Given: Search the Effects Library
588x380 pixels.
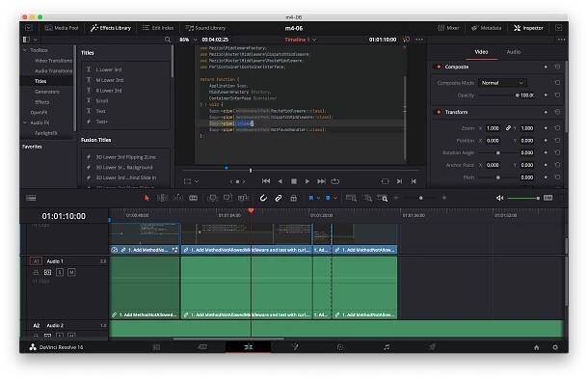Looking at the screenshot, I should click(168, 40).
